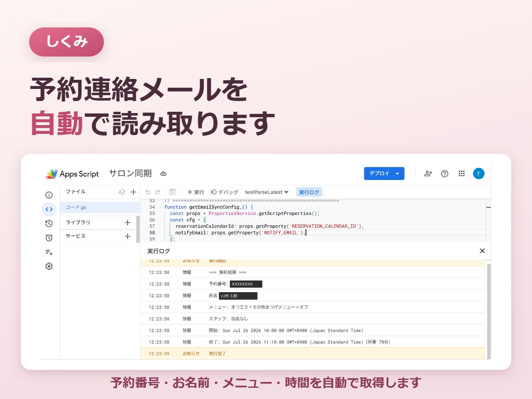Image resolution: width=532 pixels, height=399 pixels.
Task: Sort files alphabetically with AZ icon
Action: pos(122,192)
